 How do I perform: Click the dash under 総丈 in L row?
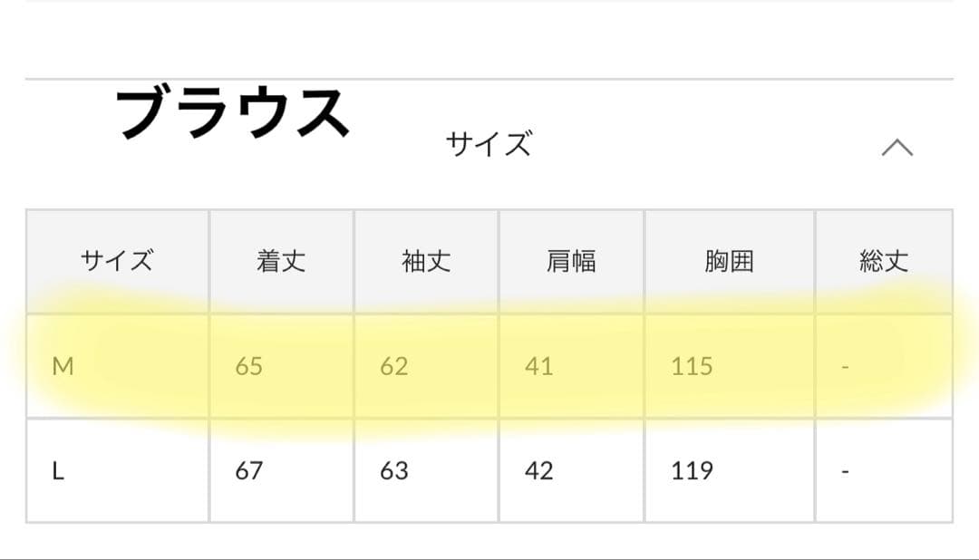pos(845,472)
